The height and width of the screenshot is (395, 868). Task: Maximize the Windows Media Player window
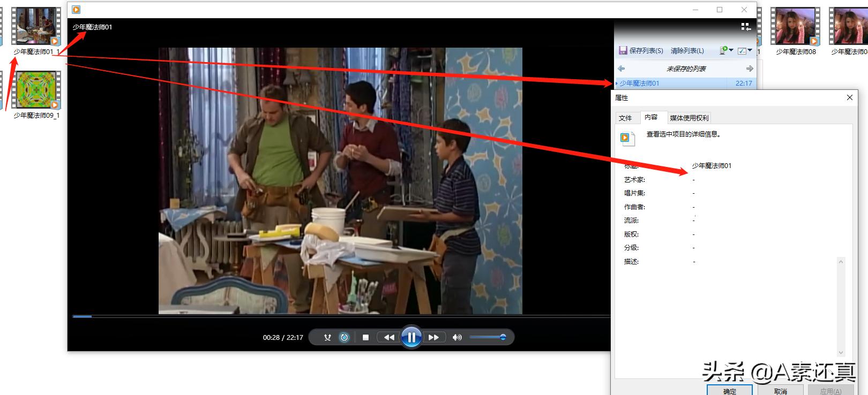point(720,10)
